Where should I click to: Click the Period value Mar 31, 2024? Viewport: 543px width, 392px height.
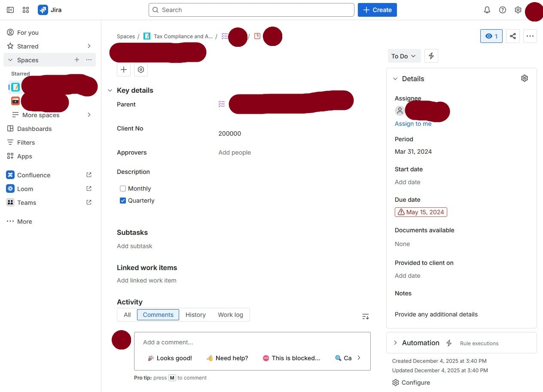pyautogui.click(x=413, y=152)
